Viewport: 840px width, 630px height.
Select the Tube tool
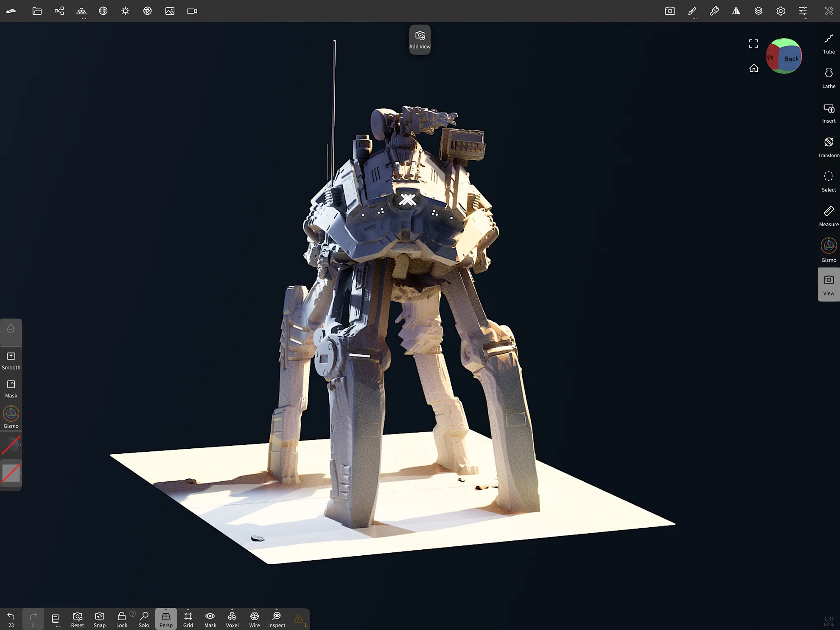pos(829,44)
